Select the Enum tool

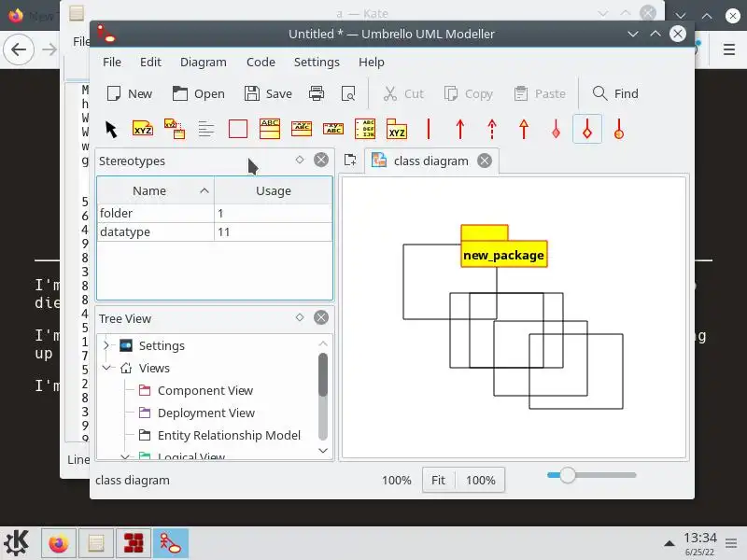[365, 129]
